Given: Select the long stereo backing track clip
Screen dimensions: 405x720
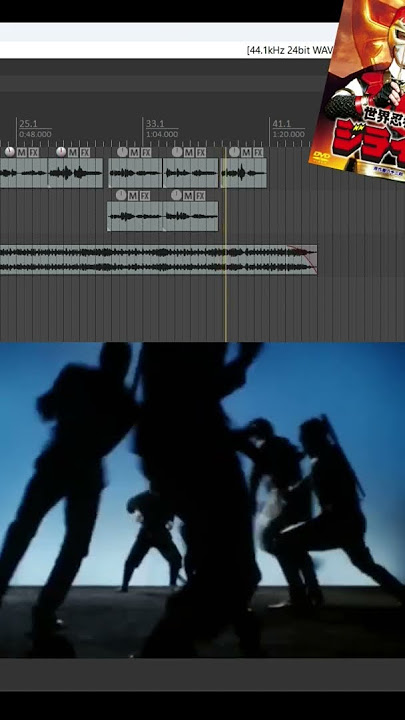Looking at the screenshot, I should click(x=158, y=259).
